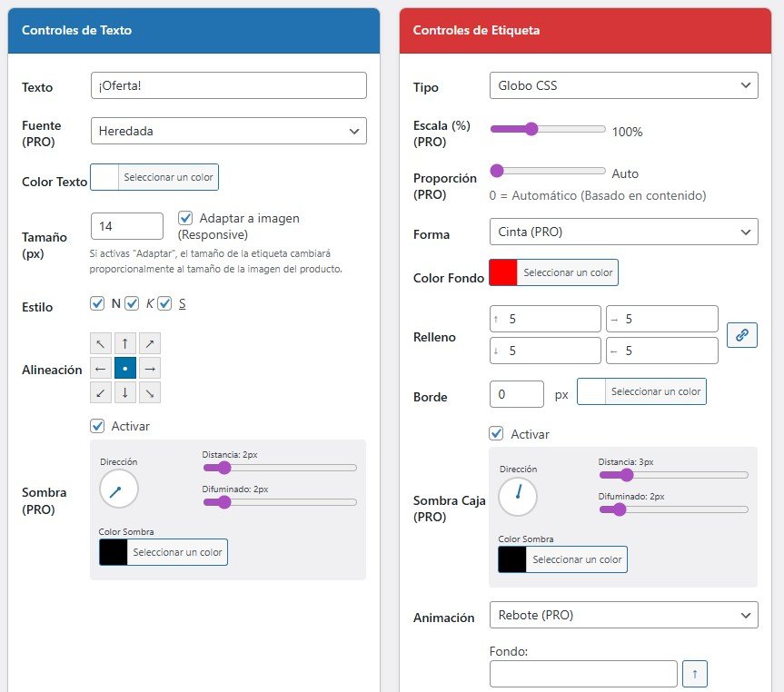The image size is (784, 692).
Task: Open the Animación Rebote dropdown
Action: [623, 615]
